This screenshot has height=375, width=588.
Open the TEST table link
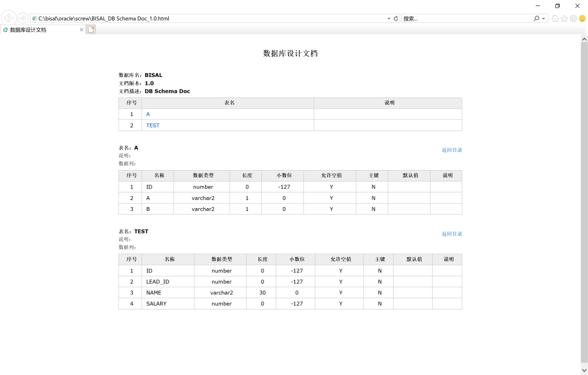[152, 125]
